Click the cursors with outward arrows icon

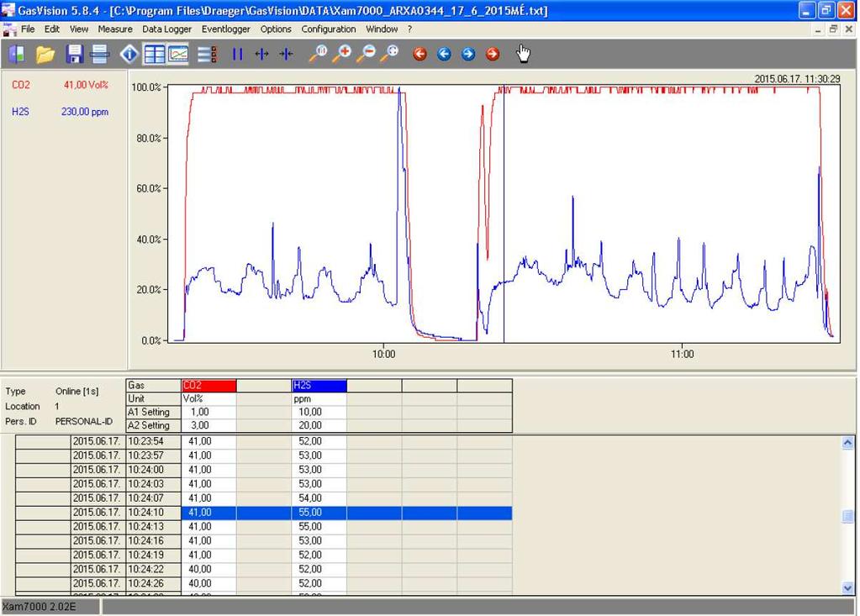pos(261,54)
